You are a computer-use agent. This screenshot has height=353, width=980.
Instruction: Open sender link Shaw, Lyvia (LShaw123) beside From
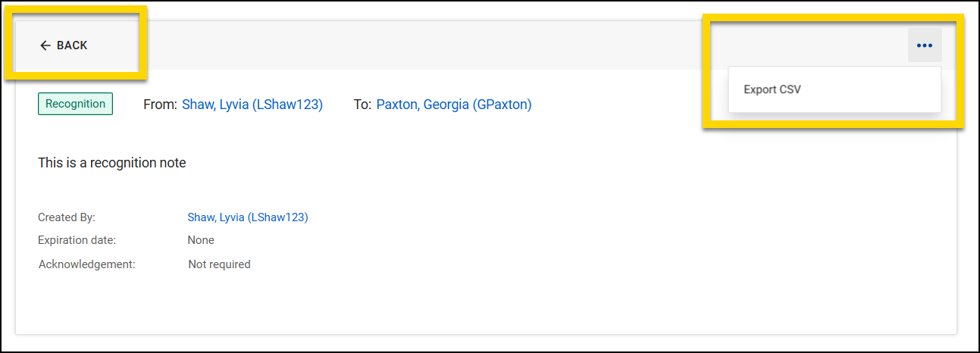point(252,105)
